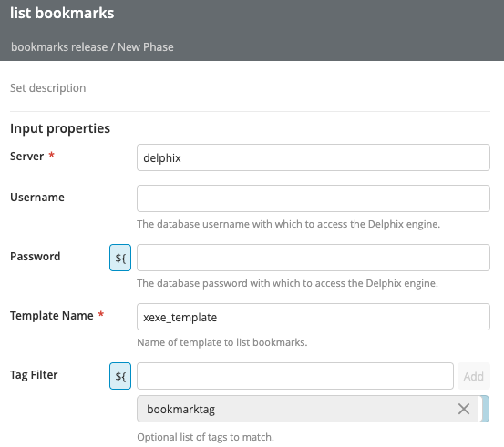Focus the Server field containing delphix
This screenshot has width=504, height=447.
(x=314, y=157)
